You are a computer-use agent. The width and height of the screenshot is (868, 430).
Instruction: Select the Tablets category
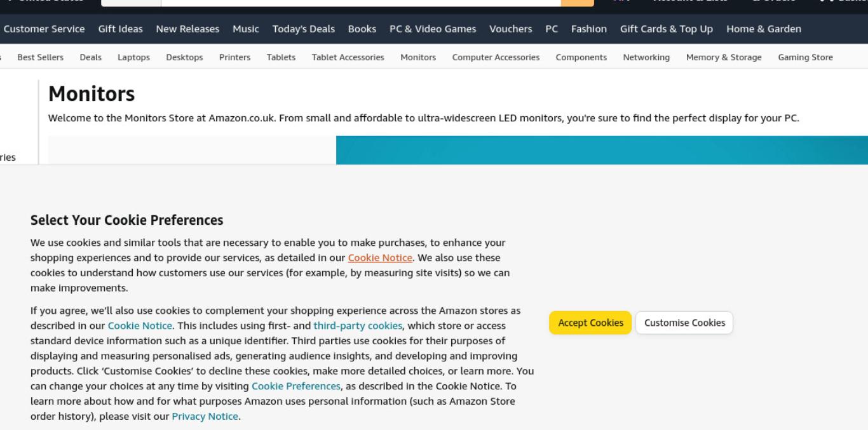click(x=281, y=57)
